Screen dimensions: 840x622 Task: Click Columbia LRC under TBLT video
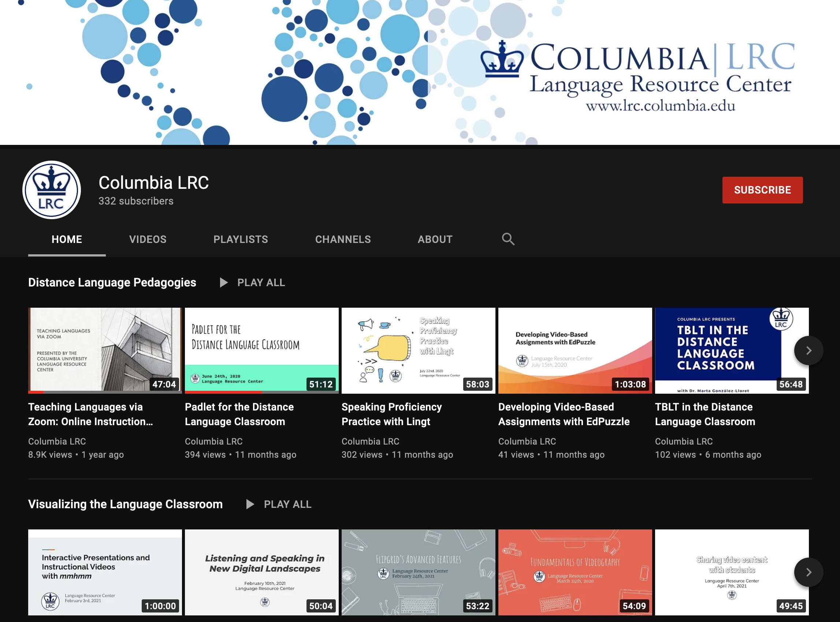(684, 441)
